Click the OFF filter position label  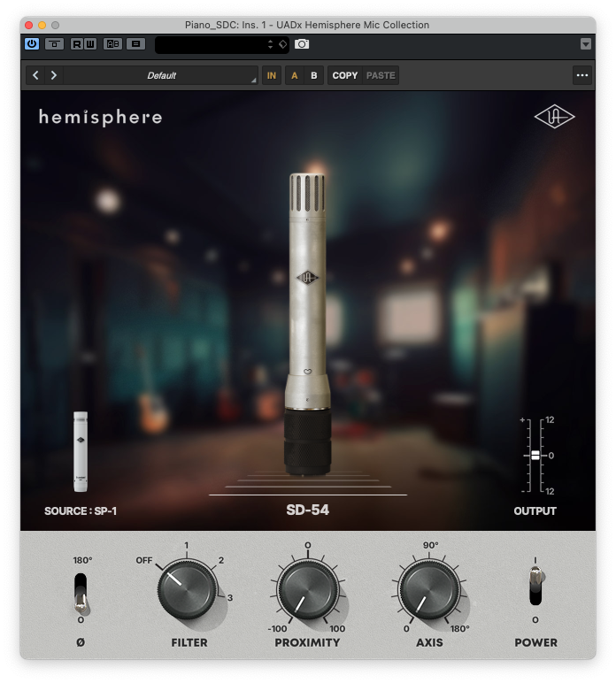pos(144,560)
